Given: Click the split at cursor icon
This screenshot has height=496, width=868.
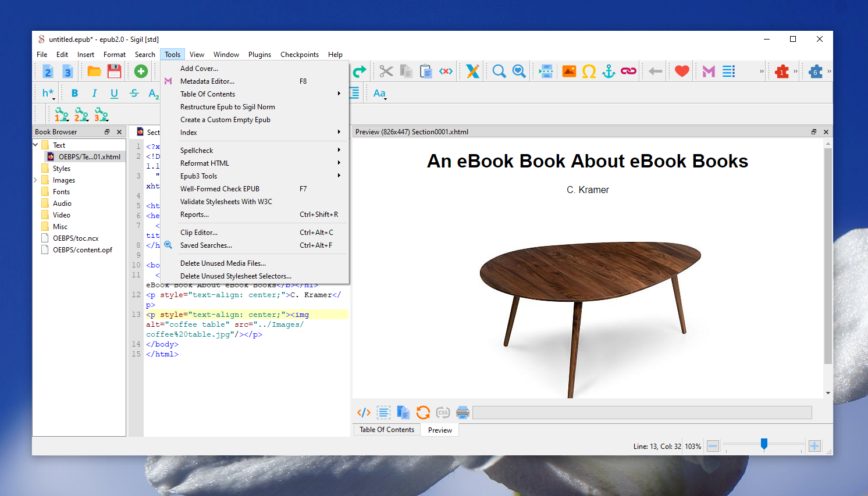Looking at the screenshot, I should coord(546,72).
